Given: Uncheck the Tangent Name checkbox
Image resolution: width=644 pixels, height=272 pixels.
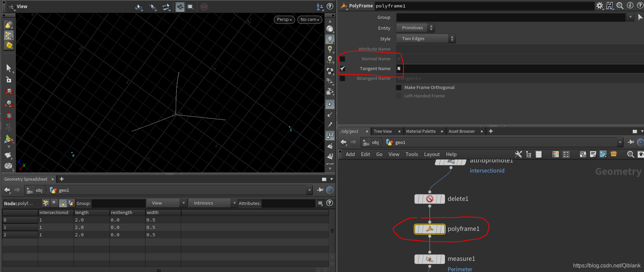Looking at the screenshot, I should point(342,68).
